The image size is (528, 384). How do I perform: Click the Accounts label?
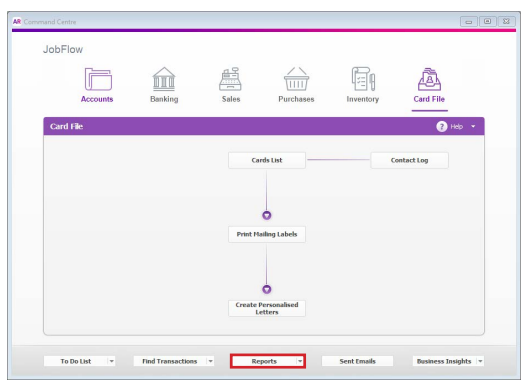point(97,99)
